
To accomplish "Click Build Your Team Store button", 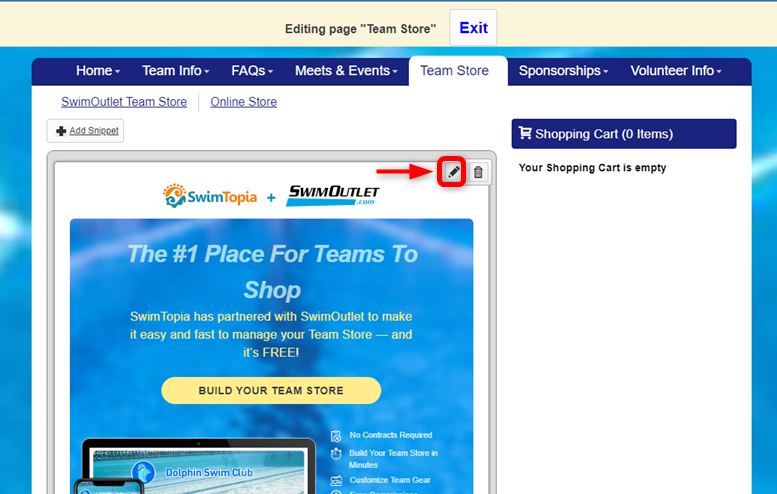I will point(271,390).
